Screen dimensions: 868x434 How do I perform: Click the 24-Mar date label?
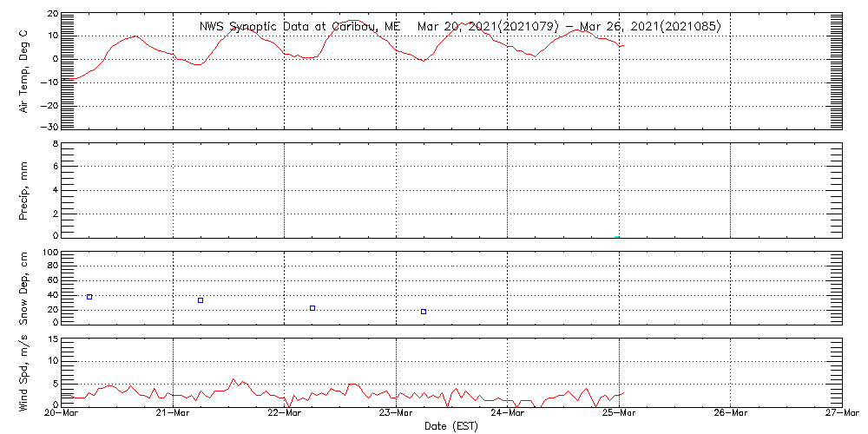point(508,414)
